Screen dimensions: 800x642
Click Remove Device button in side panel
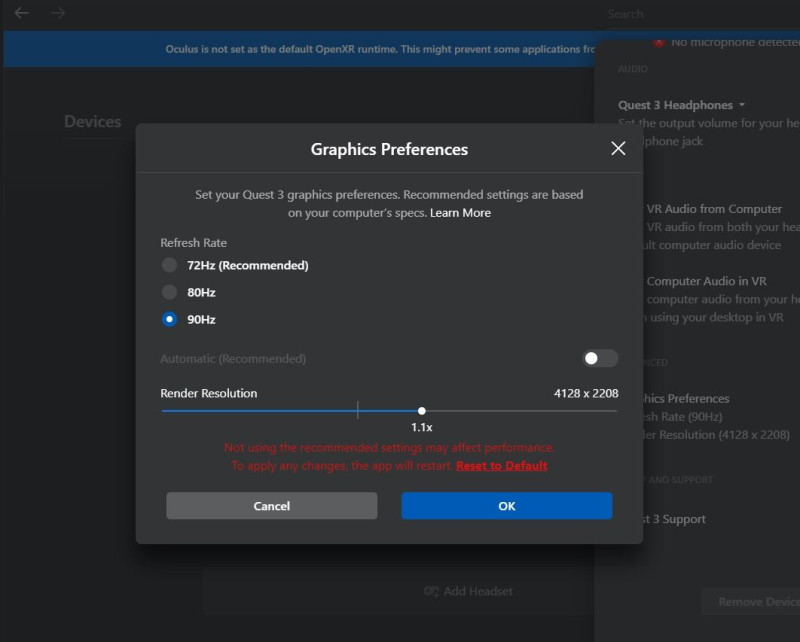tap(751, 602)
